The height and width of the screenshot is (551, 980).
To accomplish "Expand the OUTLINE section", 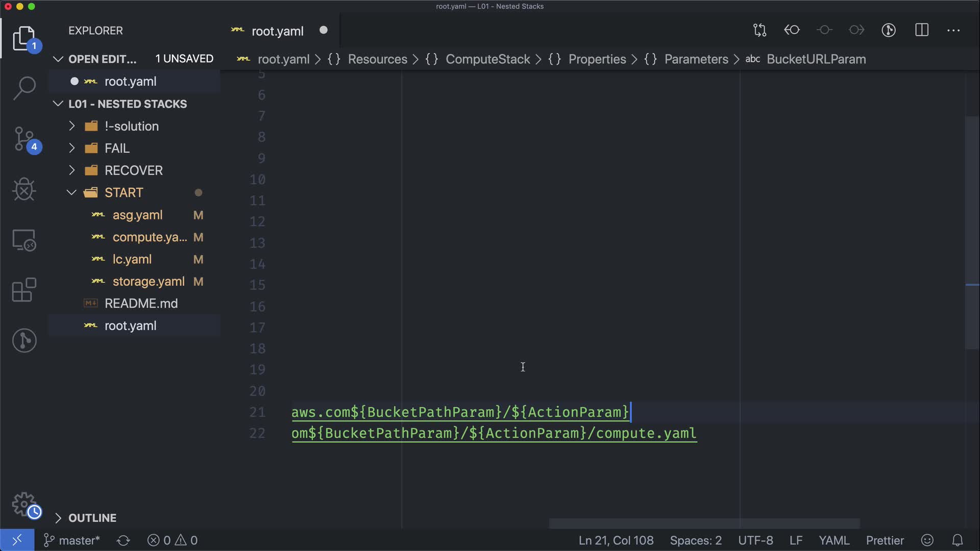I will [92, 518].
